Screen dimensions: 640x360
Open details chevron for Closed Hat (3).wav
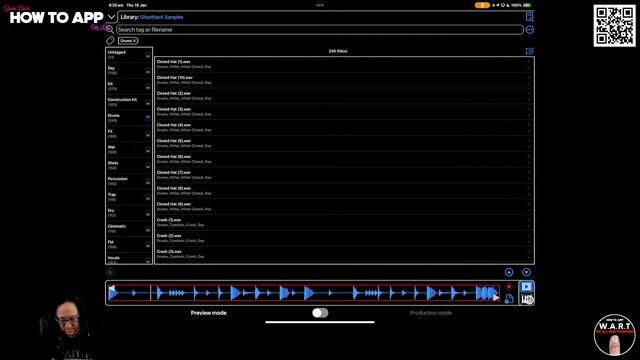[x=529, y=111]
